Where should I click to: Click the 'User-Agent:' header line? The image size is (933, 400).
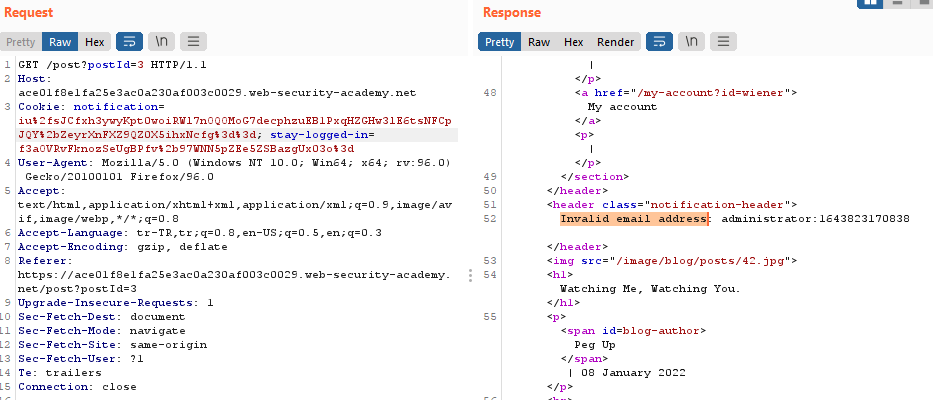point(234,162)
